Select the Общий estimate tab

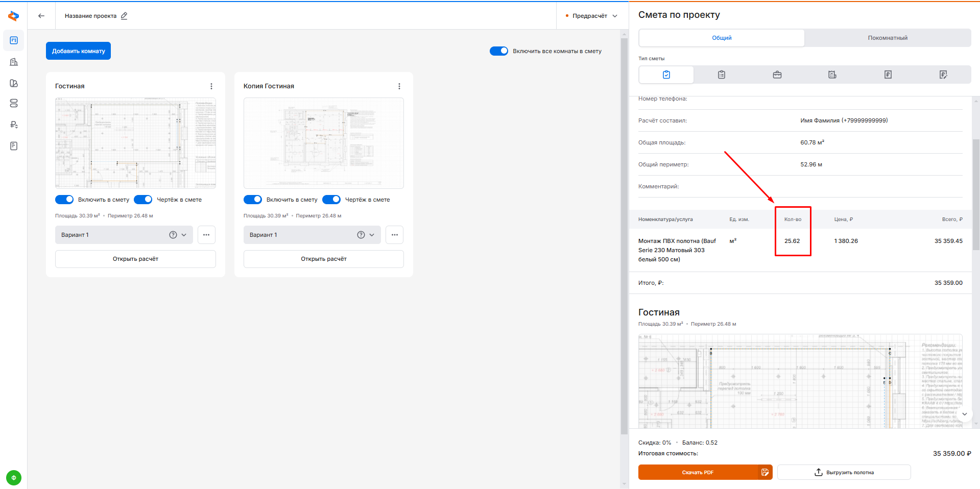click(722, 38)
